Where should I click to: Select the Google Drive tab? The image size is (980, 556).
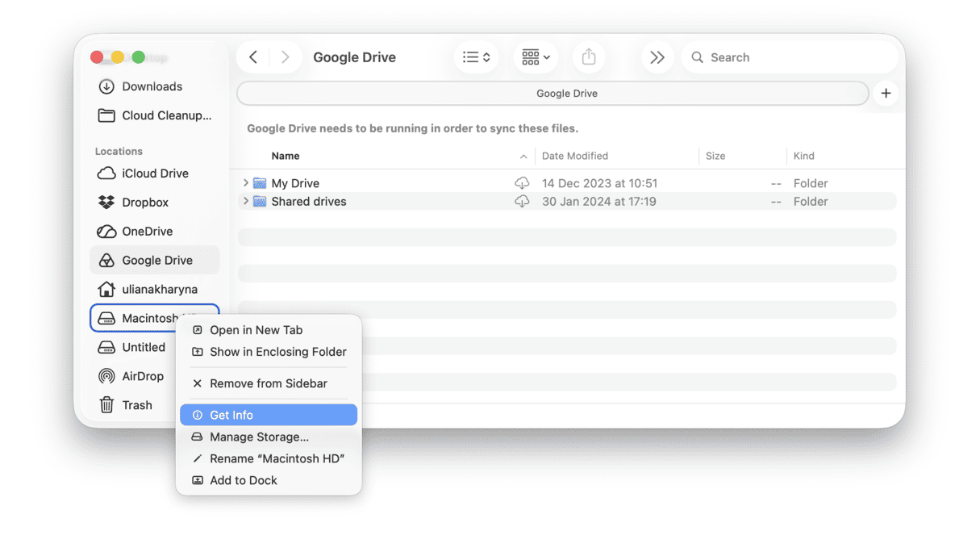tap(553, 94)
